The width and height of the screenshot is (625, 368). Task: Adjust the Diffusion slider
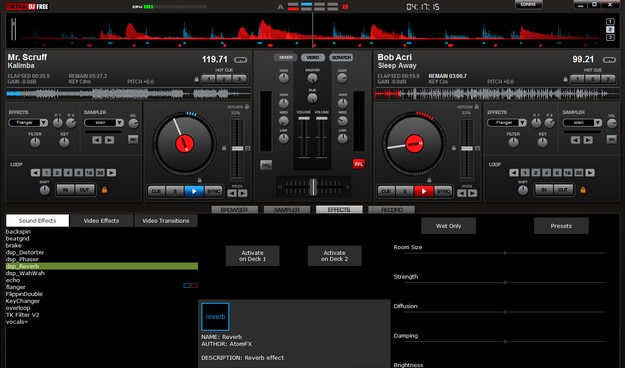tap(505, 312)
